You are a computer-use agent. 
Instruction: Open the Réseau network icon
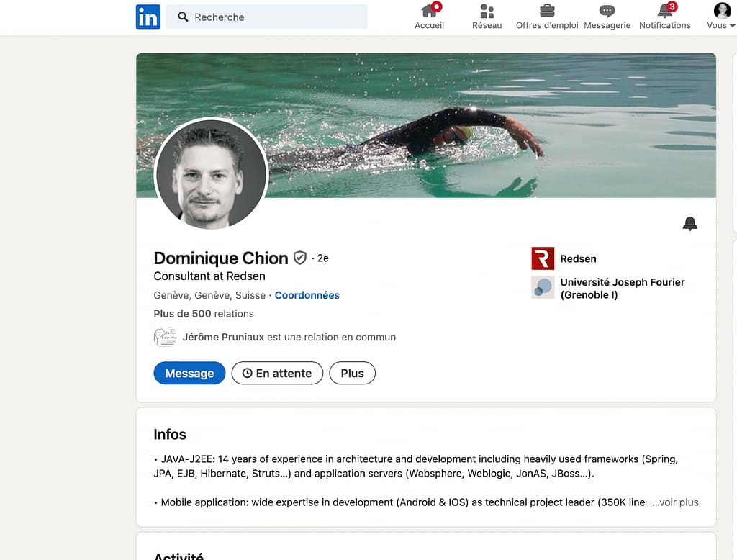click(487, 11)
